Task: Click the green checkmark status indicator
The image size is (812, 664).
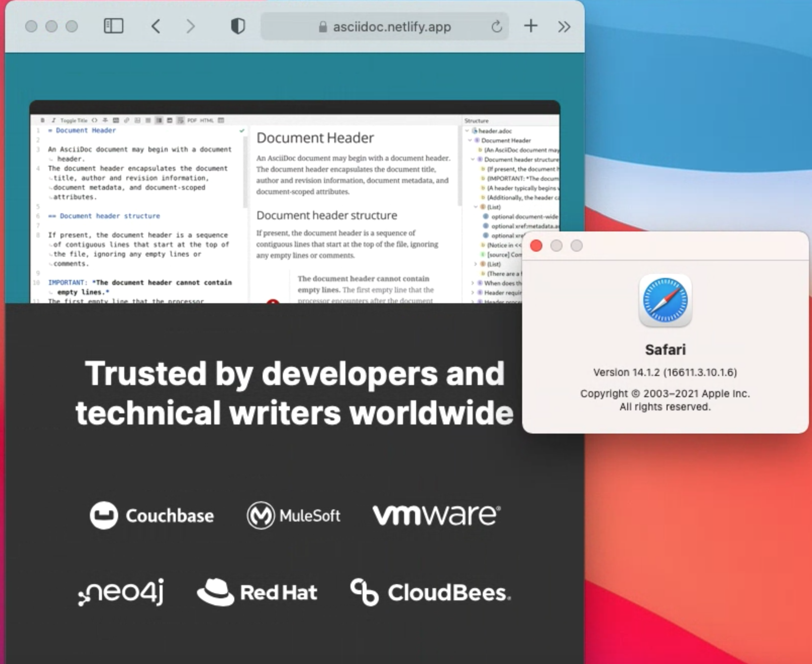Action: [241, 130]
